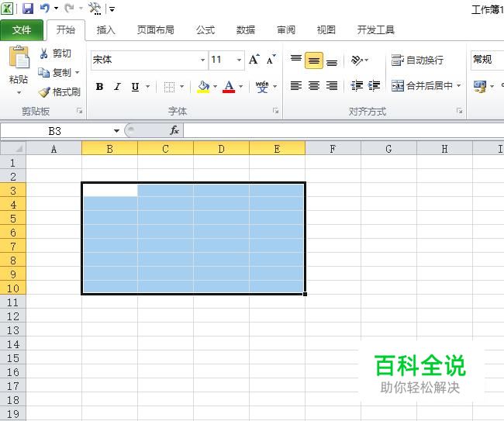504x421 pixels.
Task: Switch to the 数据 tab
Action: [x=246, y=30]
